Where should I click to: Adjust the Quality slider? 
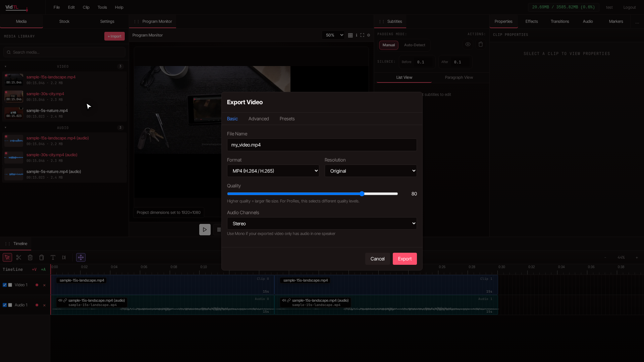[x=313, y=194]
